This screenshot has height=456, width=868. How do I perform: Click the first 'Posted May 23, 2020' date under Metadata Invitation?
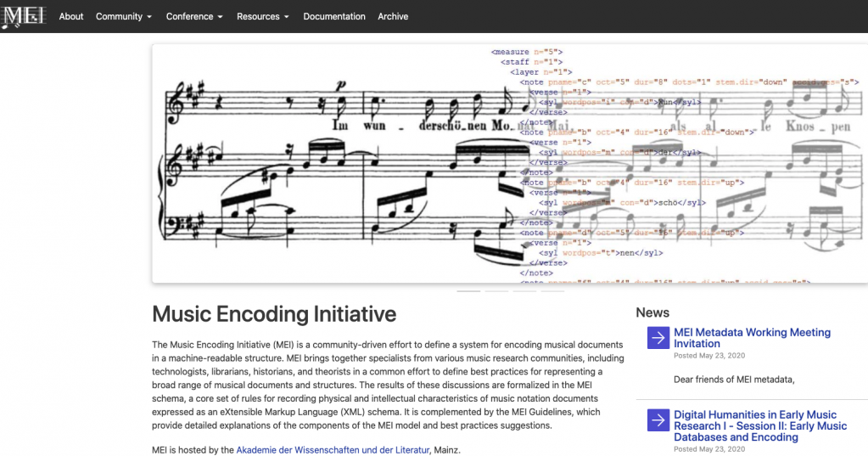[709, 356]
